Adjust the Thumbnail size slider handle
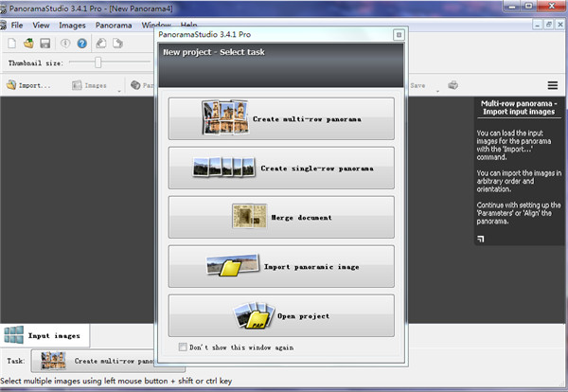 98,62
